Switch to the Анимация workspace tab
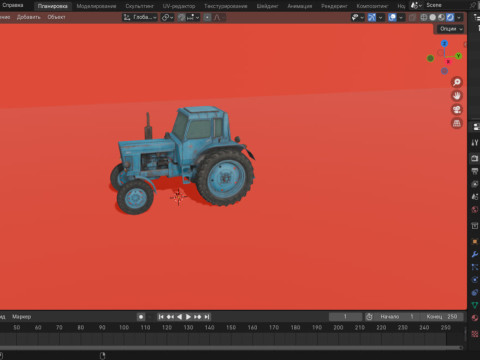Screen dimensions: 480x360 tap(300, 6)
